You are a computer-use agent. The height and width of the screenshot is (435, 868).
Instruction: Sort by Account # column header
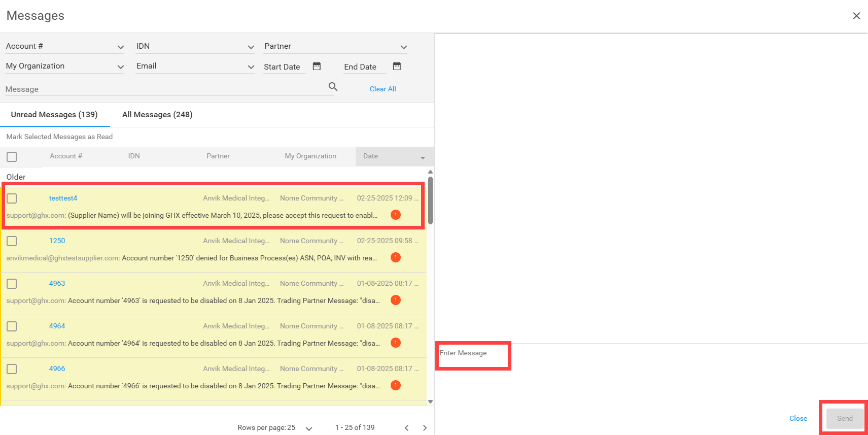(x=66, y=156)
